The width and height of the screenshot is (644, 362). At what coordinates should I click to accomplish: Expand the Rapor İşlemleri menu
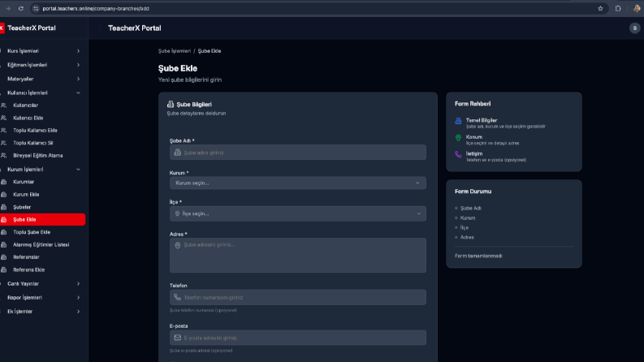pos(43,298)
